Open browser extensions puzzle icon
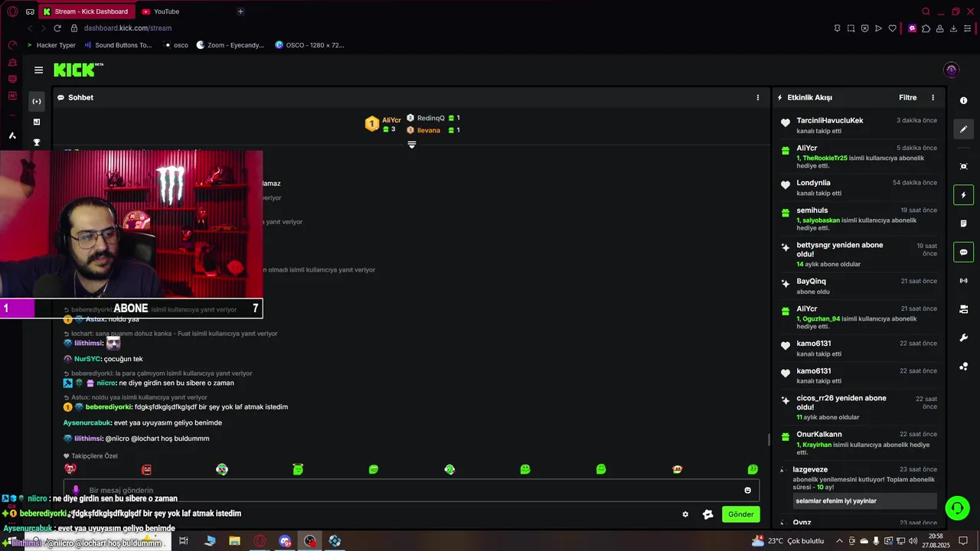The width and height of the screenshot is (980, 551). click(926, 28)
